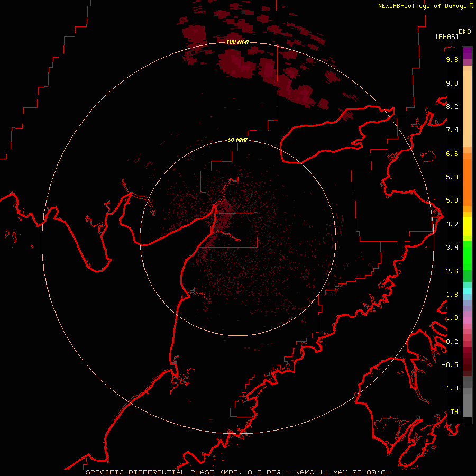Click the 1.0 value on color scale
The height and width of the screenshot is (476, 476).
[x=452, y=318]
